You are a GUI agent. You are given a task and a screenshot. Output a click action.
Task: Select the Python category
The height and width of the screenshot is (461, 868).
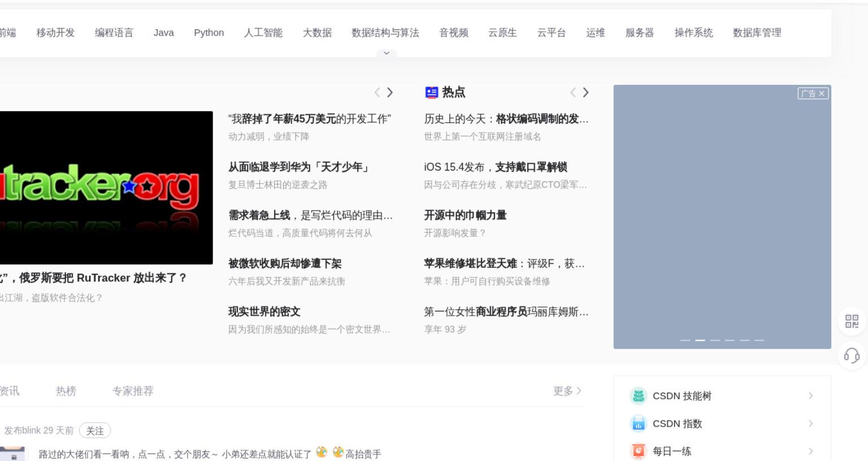coord(209,33)
